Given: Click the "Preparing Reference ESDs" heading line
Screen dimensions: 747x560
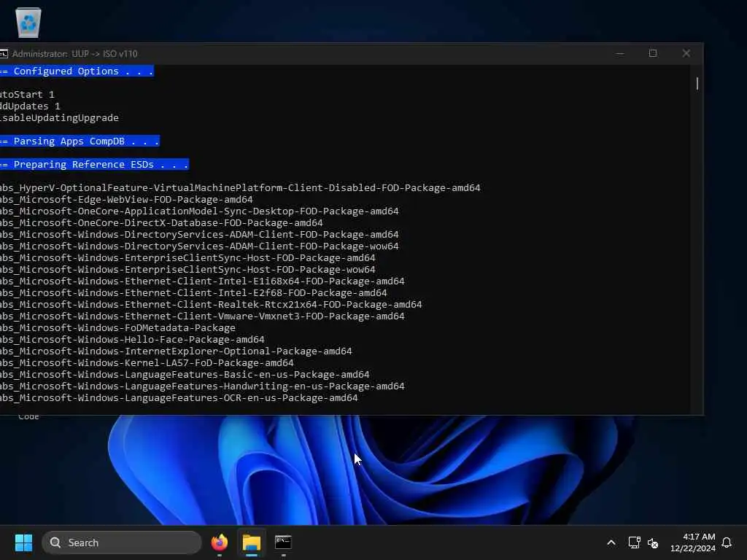Looking at the screenshot, I should pos(94,164).
